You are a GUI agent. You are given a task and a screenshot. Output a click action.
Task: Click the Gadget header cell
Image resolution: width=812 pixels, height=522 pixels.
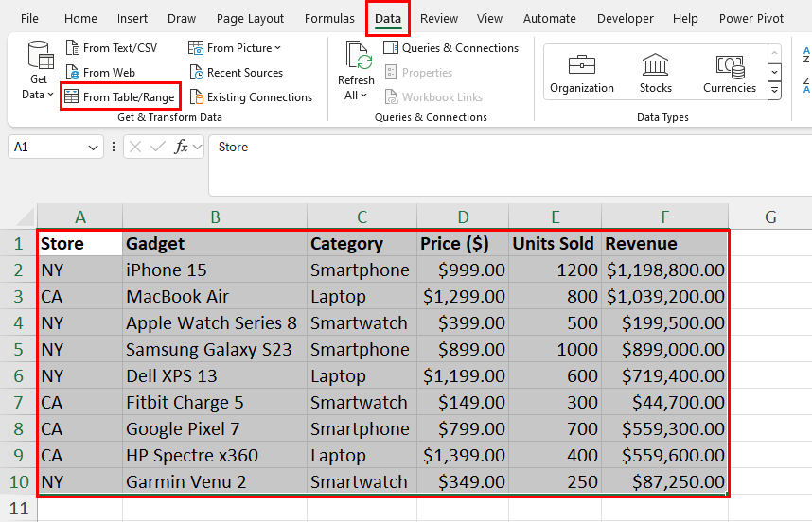pyautogui.click(x=215, y=243)
